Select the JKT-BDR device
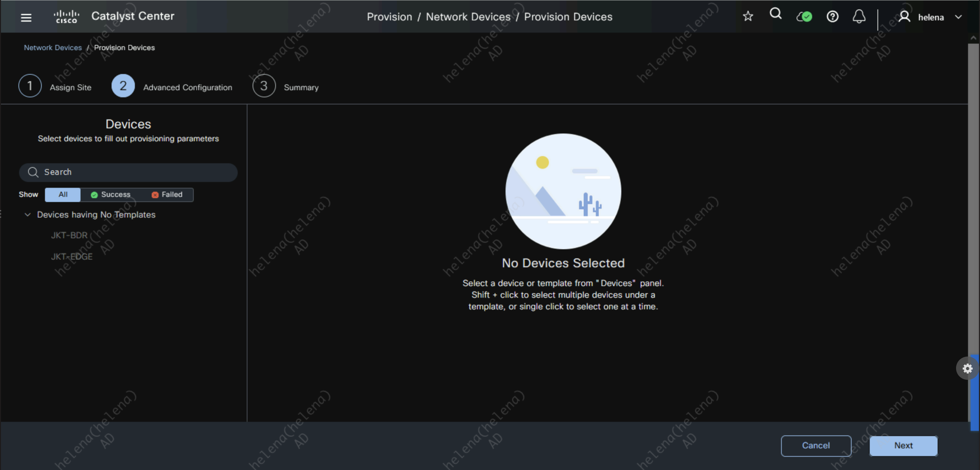This screenshot has width=980, height=470. click(69, 235)
